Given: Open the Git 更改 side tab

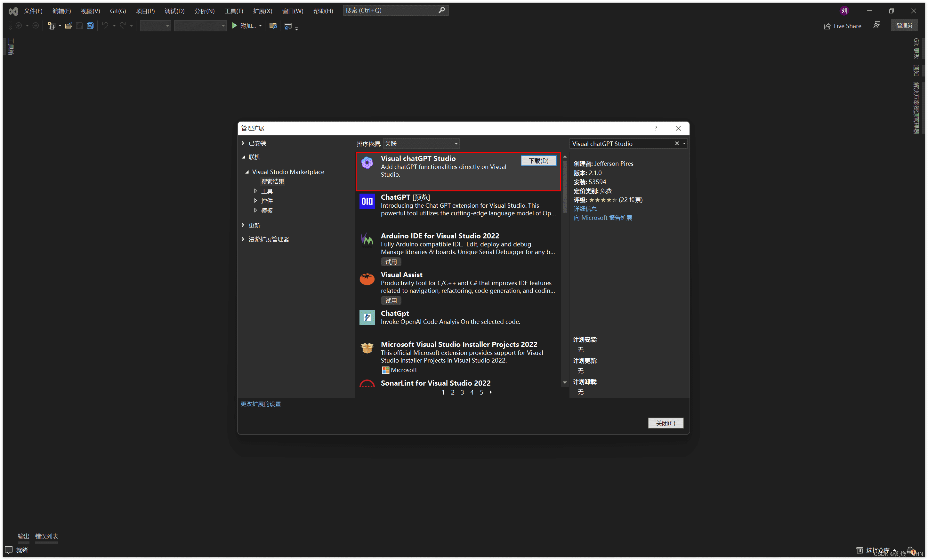Looking at the screenshot, I should click(916, 49).
